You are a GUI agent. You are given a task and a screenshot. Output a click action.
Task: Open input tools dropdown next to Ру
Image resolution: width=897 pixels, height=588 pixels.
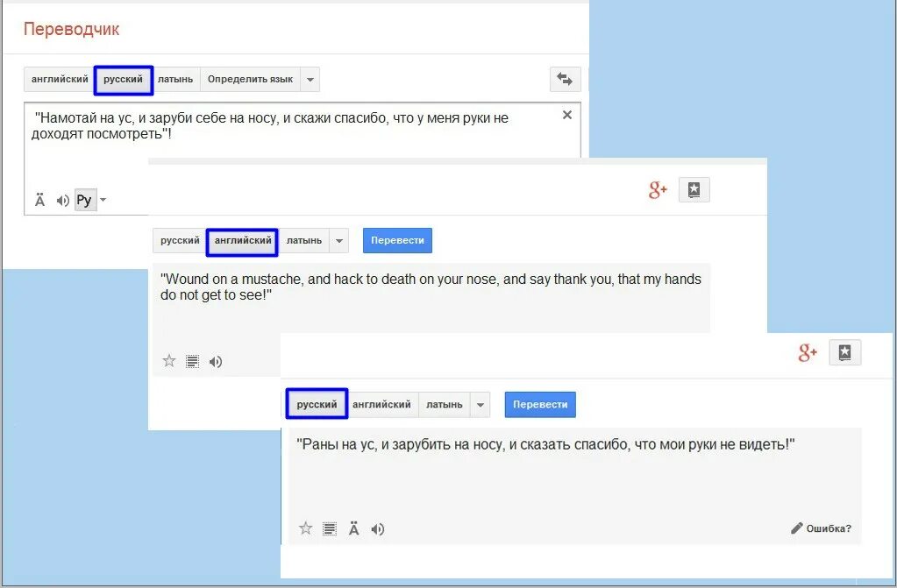pos(103,200)
